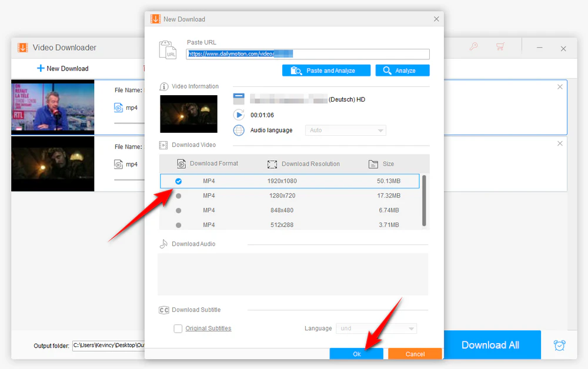Open the Audio language Auto dropdown
The height and width of the screenshot is (369, 588).
pos(345,130)
